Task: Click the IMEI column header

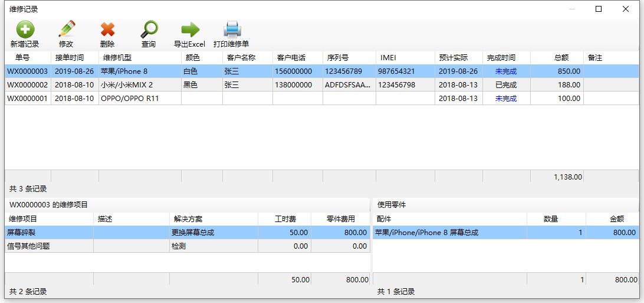Action: pyautogui.click(x=405, y=58)
